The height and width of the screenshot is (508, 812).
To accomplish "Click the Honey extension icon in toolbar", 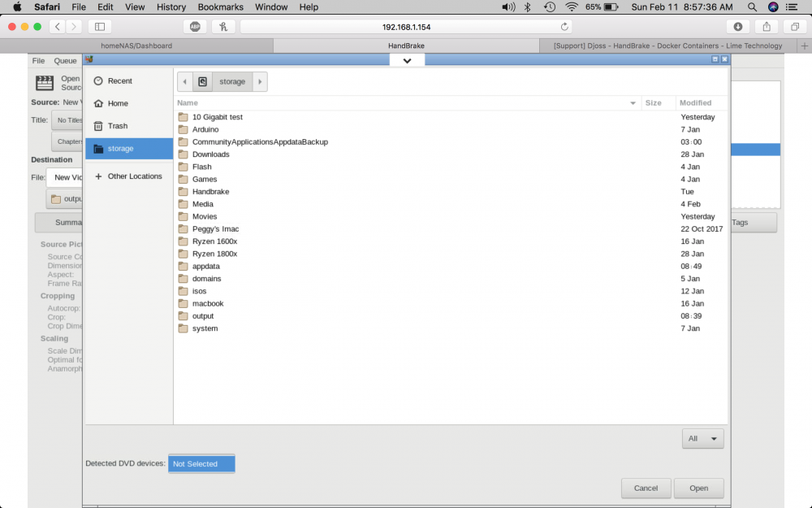I will [x=223, y=27].
